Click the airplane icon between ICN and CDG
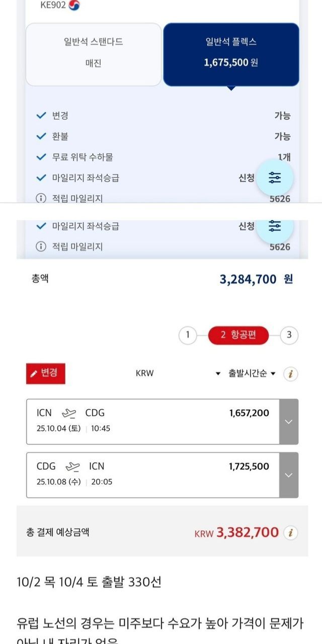The height and width of the screenshot is (644, 322). pyautogui.click(x=69, y=414)
